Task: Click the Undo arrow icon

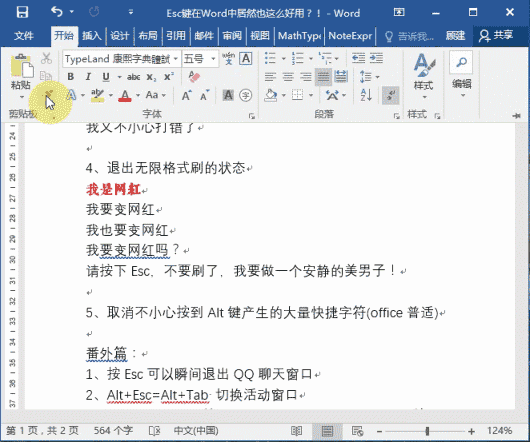Action: [57, 12]
